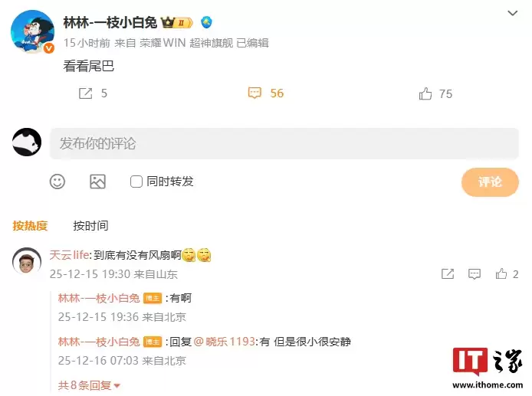
Task: Select the 按热度 sort tab
Action: tap(30, 226)
